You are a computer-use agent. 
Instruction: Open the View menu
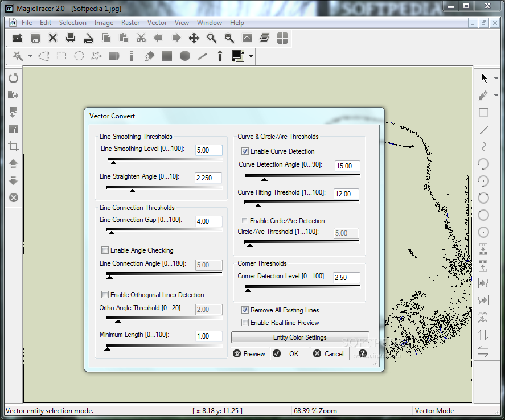[182, 23]
